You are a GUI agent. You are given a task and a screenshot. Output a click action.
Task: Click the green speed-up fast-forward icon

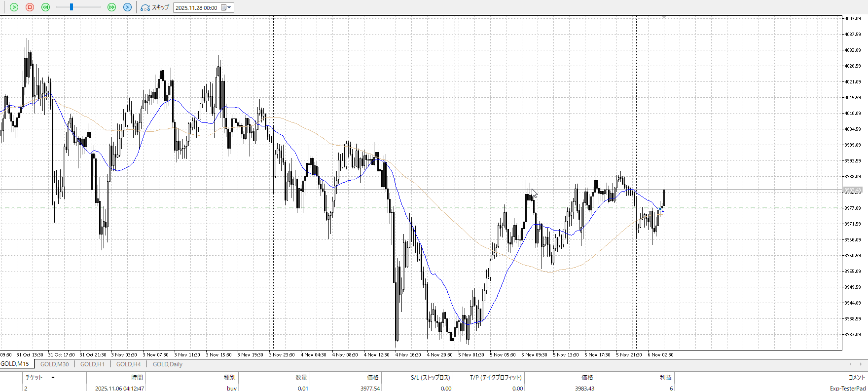[x=111, y=7]
